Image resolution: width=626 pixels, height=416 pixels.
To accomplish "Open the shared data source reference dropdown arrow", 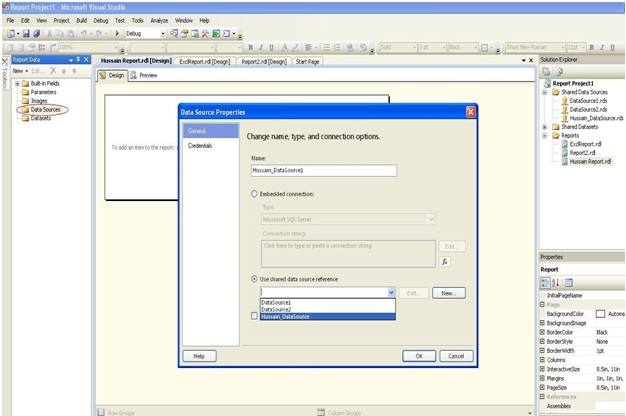I will [391, 293].
